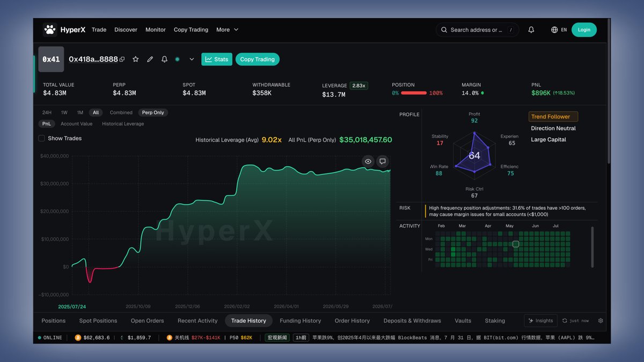
Task: Open the Trade nav item
Action: (x=99, y=30)
